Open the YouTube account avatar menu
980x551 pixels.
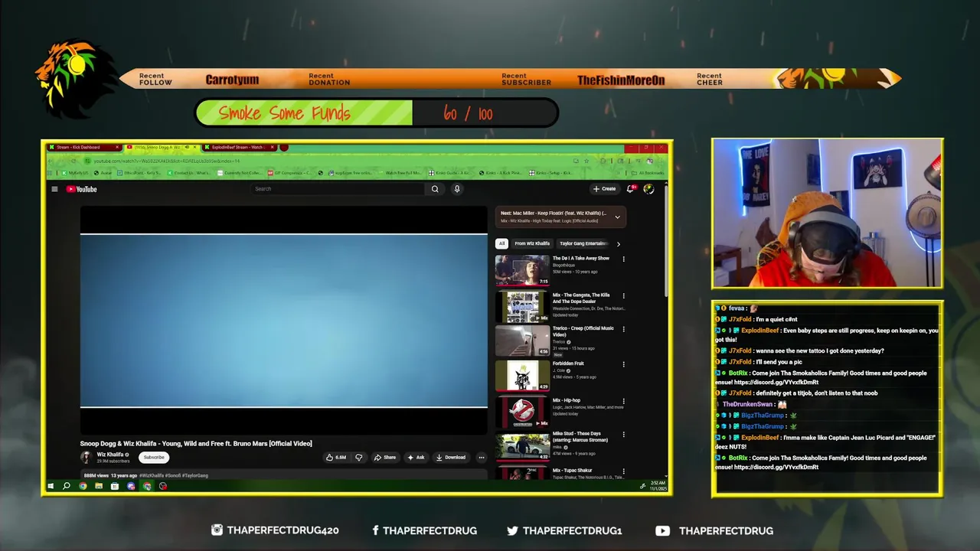(648, 189)
